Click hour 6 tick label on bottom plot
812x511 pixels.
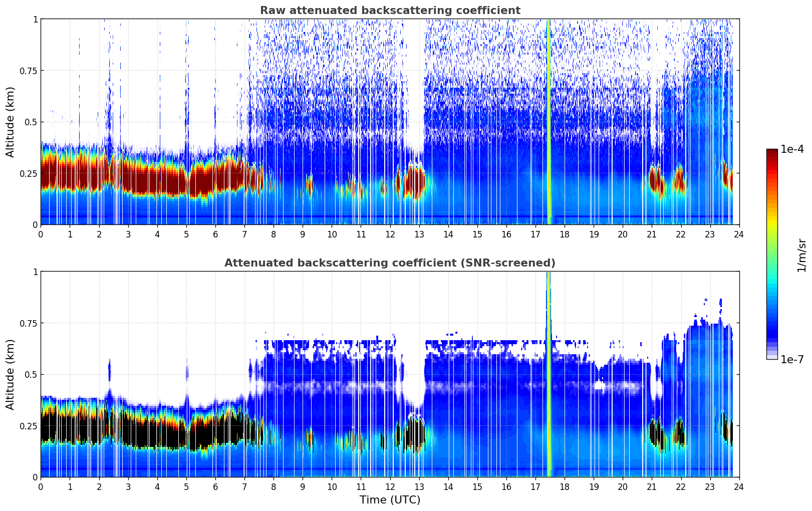point(215,486)
